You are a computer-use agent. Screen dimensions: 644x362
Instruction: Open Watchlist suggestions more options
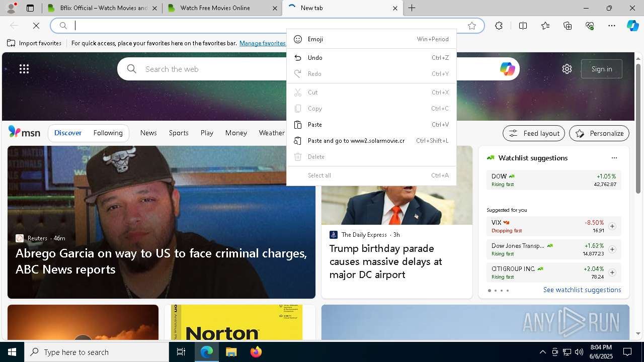614,158
